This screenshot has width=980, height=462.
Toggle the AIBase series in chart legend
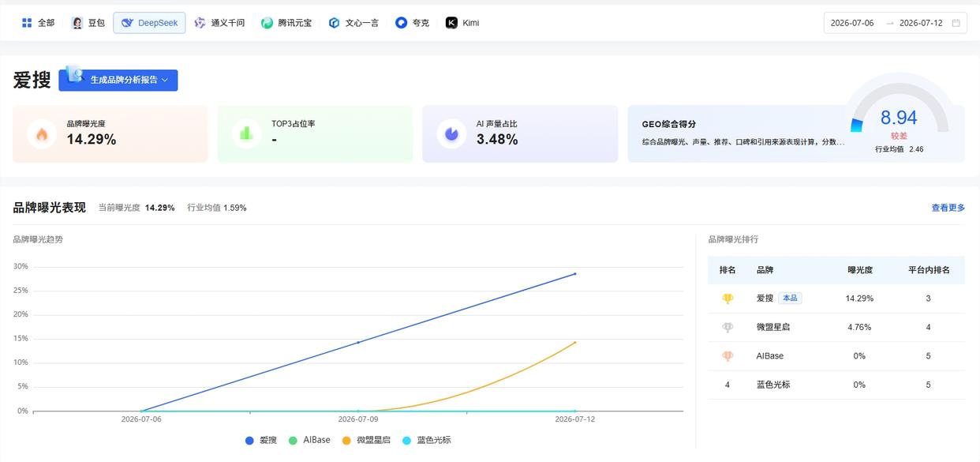point(309,440)
